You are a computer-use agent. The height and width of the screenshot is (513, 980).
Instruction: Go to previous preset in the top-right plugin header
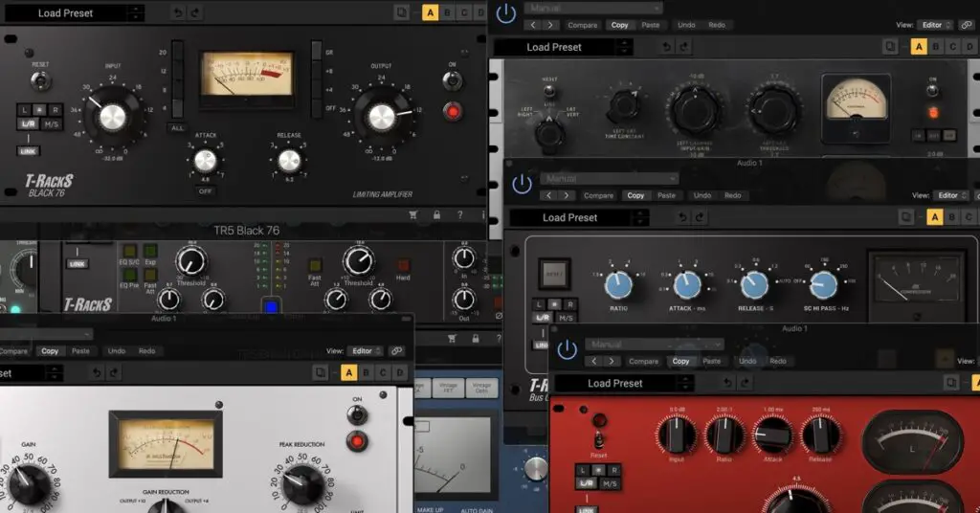click(532, 25)
